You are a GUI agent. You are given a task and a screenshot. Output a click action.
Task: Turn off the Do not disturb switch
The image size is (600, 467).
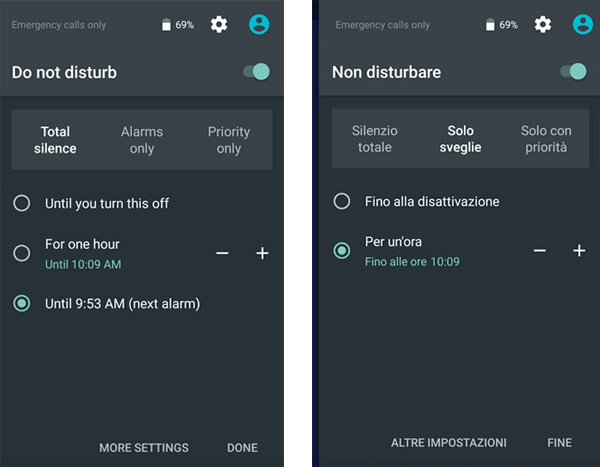(256, 72)
